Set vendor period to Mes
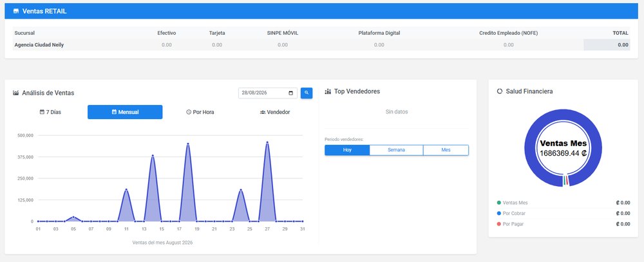Viewport: 644px width, 262px height. (x=446, y=150)
